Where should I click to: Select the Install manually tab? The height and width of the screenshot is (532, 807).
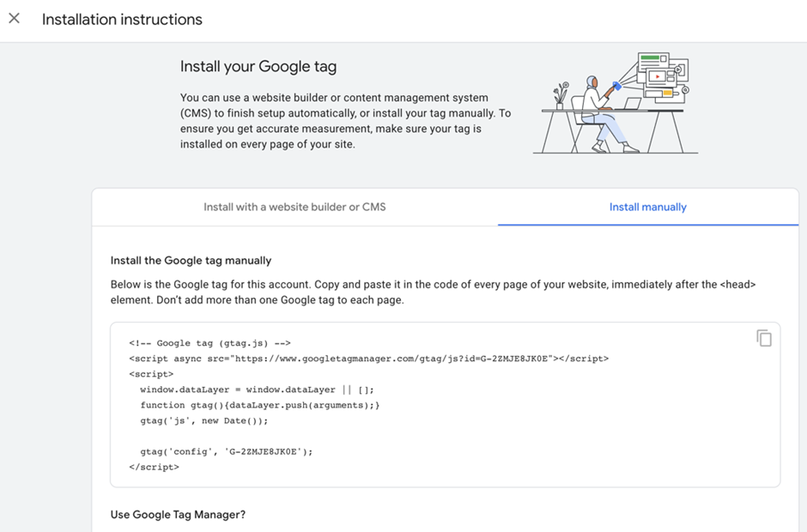pos(647,207)
